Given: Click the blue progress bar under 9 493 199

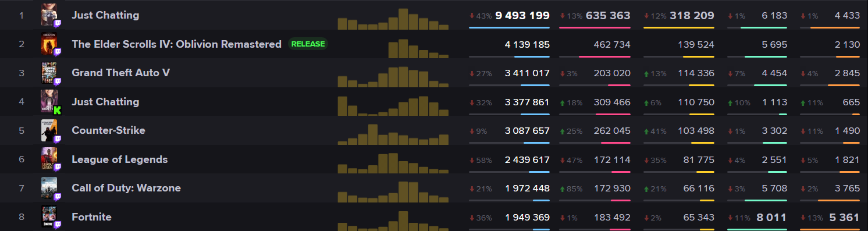Looking at the screenshot, I should click(509, 27).
